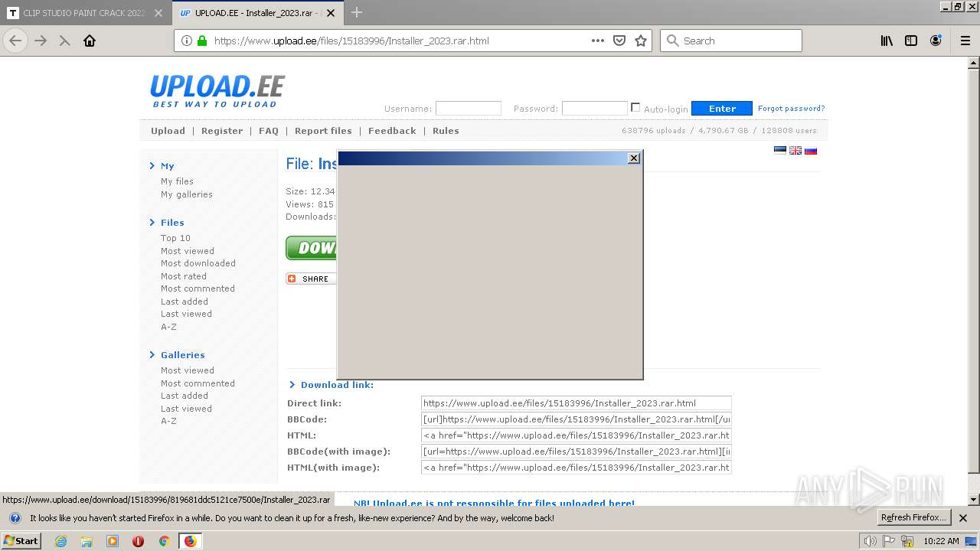Open Last added under Files
This screenshot has width=980, height=551.
click(x=185, y=302)
